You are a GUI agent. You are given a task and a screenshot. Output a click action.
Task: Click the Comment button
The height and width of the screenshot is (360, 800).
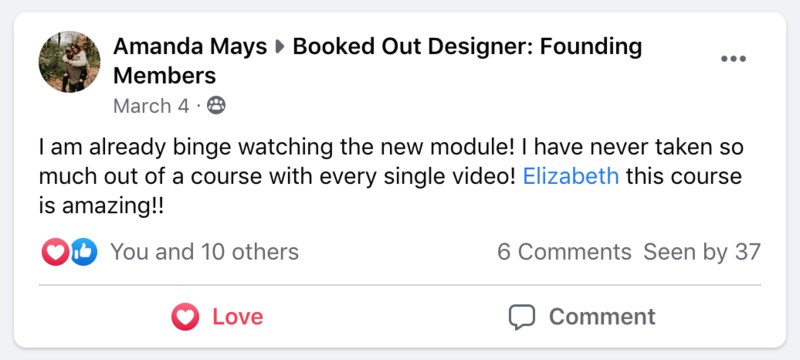[x=582, y=317]
